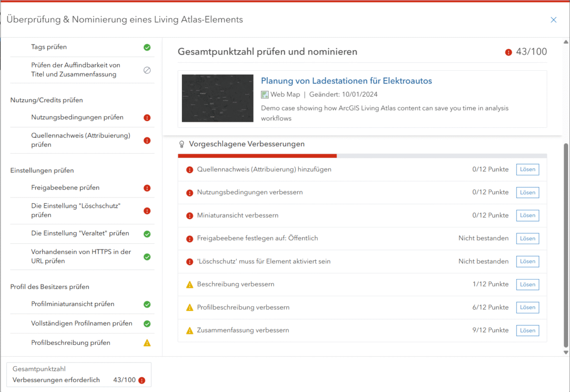Click the scrollbar down arrow
Viewport: 570px width, 392px height.
[x=566, y=352]
